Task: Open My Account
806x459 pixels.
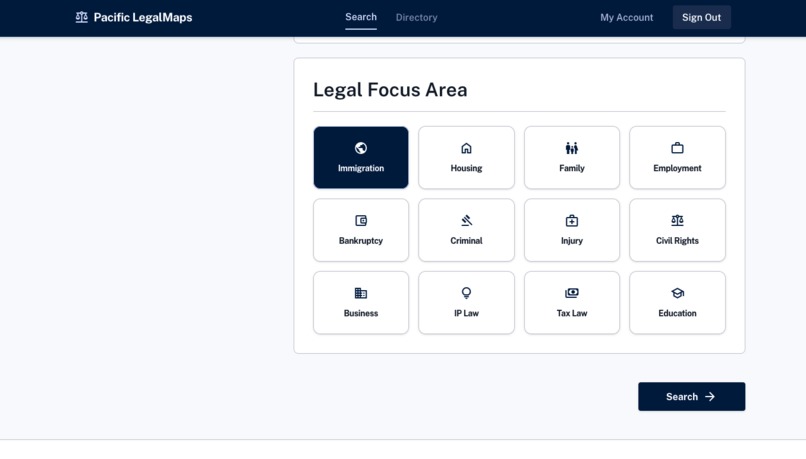Action: pyautogui.click(x=627, y=17)
